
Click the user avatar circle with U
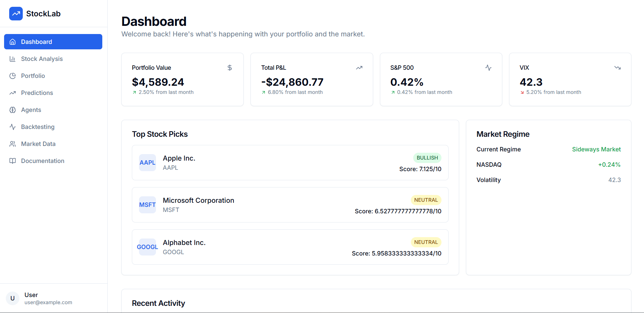point(13,298)
